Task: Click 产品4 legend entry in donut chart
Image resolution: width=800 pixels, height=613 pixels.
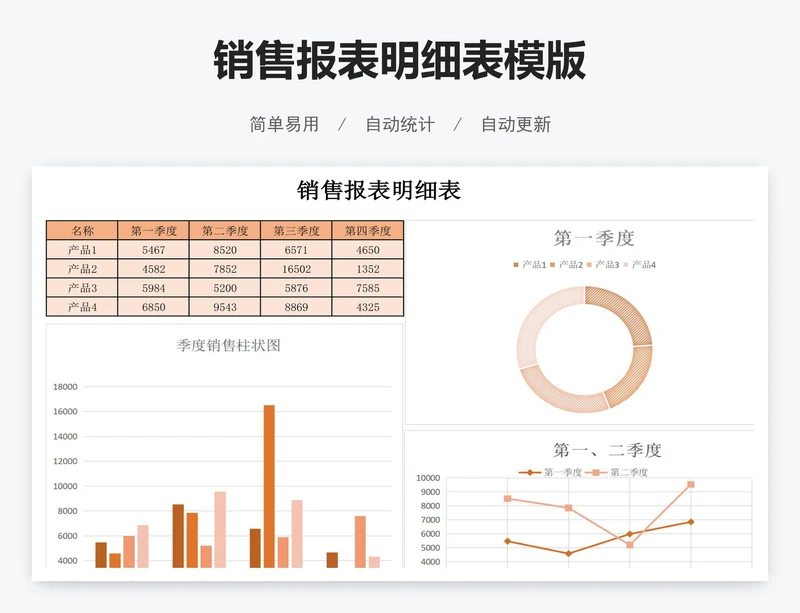Action: (x=640, y=264)
